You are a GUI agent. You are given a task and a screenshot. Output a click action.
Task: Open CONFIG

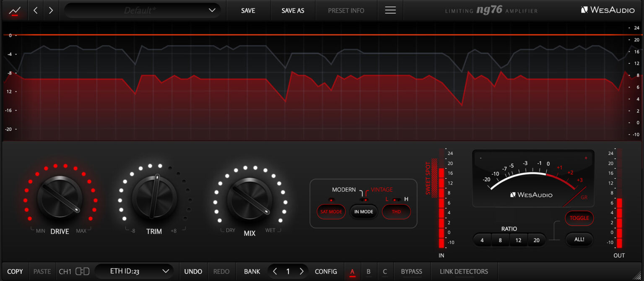pos(326,271)
